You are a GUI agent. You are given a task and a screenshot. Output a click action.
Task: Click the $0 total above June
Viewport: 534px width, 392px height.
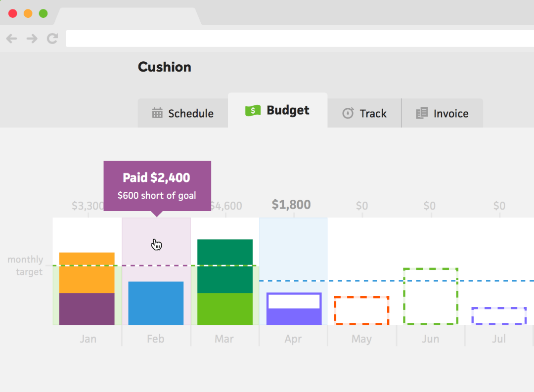pos(430,206)
